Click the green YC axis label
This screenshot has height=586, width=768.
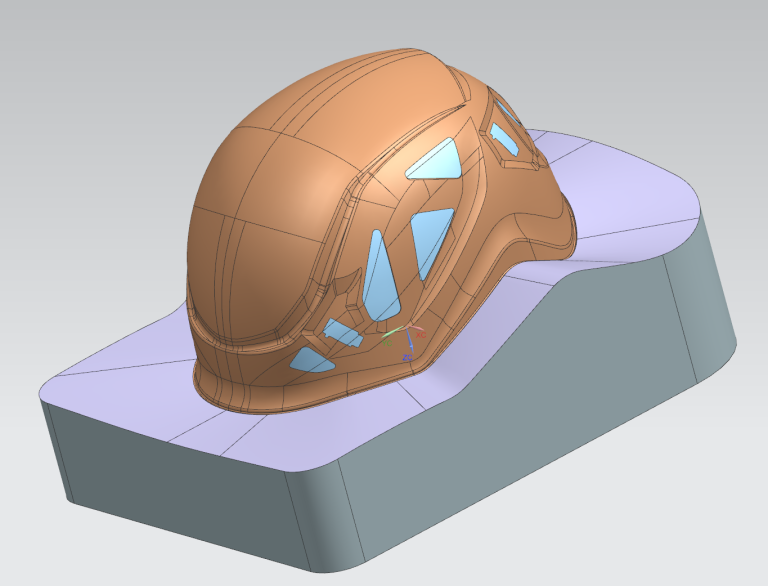387,343
